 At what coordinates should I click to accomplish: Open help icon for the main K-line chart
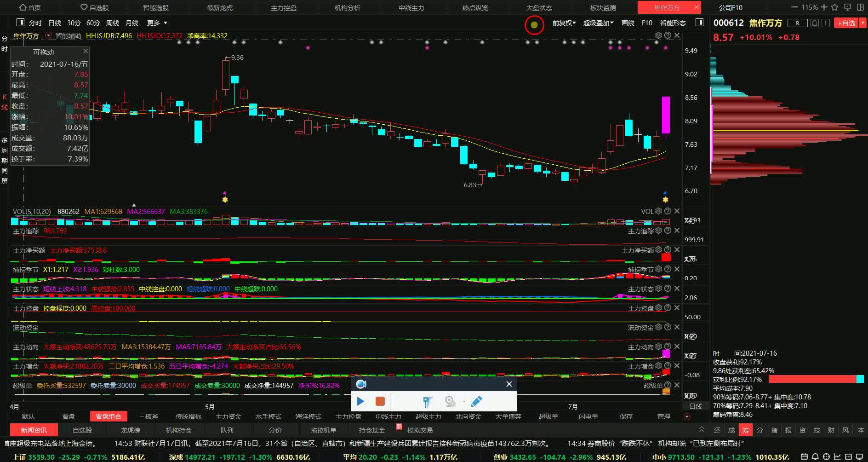click(x=668, y=35)
